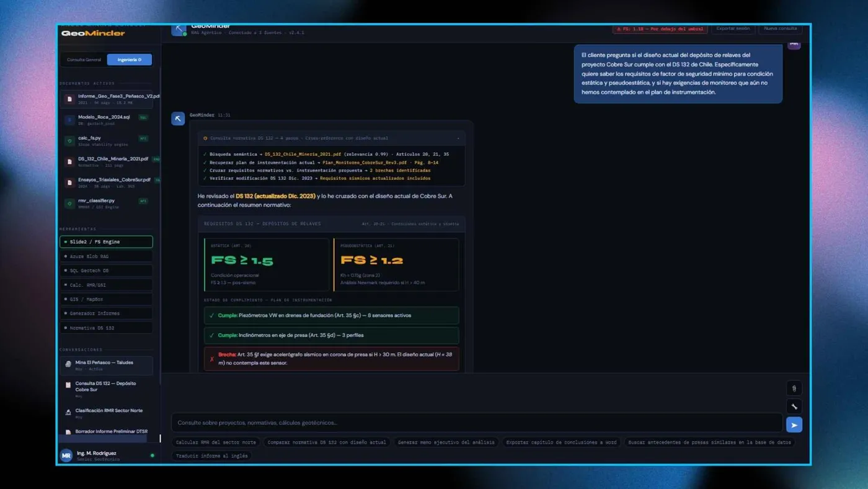Click the Ing. M. Rodríguez profile name
Viewport: 868px width, 489px height.
(96, 453)
